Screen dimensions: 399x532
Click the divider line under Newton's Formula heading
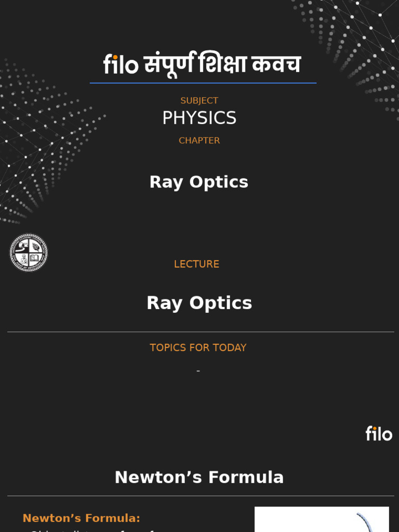201,496
